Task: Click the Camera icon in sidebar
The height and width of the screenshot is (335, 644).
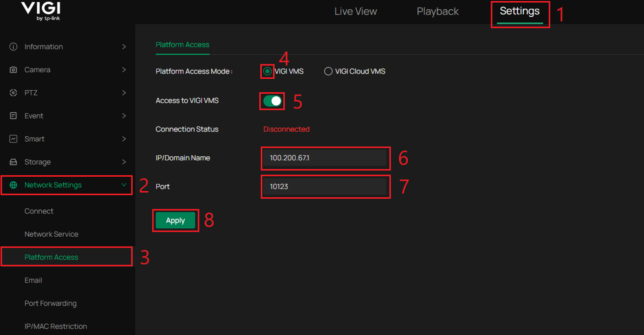Action: click(13, 69)
